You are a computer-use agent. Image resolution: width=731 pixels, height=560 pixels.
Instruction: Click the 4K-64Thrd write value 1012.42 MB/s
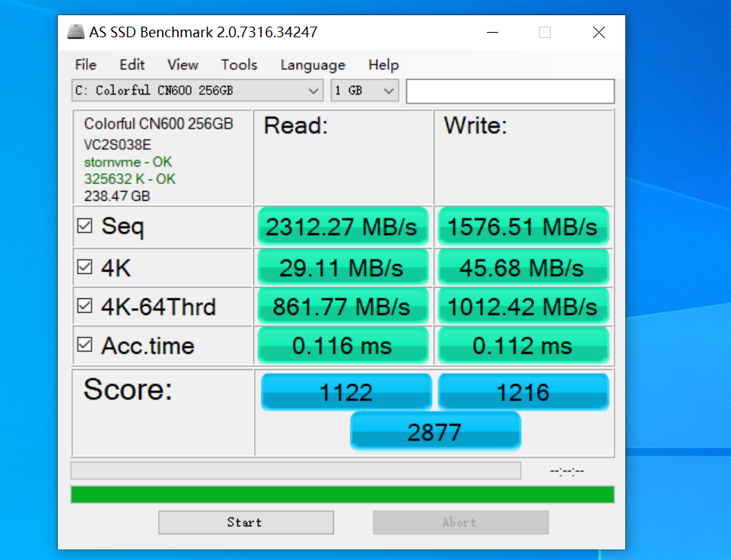click(523, 307)
